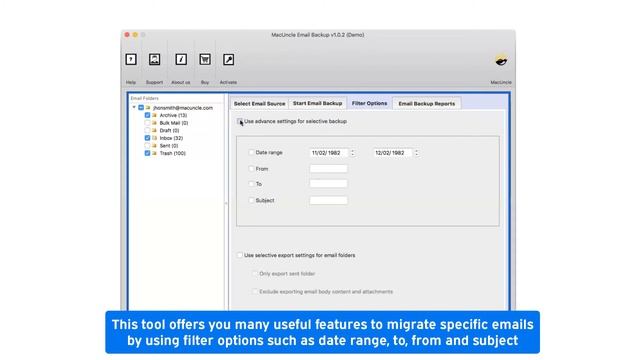
Task: Click the Support toolbar icon
Action: [154, 60]
